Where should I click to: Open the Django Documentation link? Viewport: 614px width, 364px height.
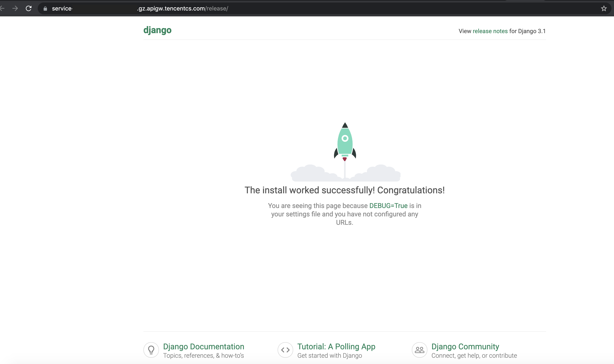[x=203, y=346]
